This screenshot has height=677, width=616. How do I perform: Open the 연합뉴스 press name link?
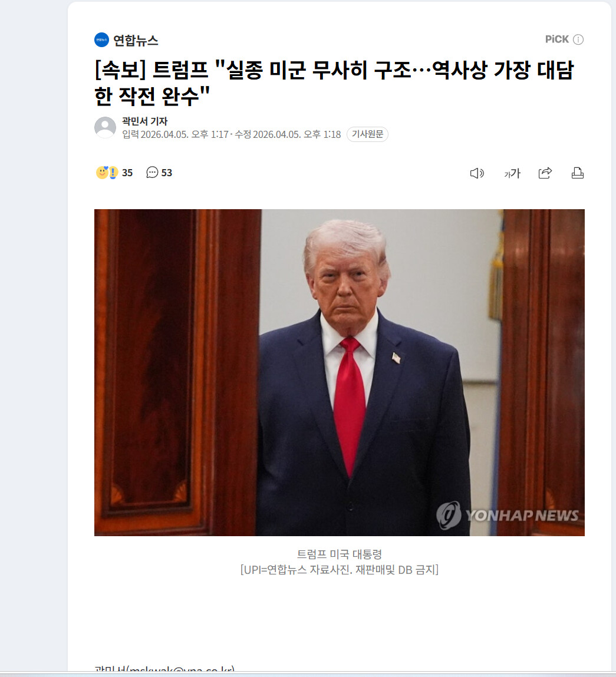(135, 40)
